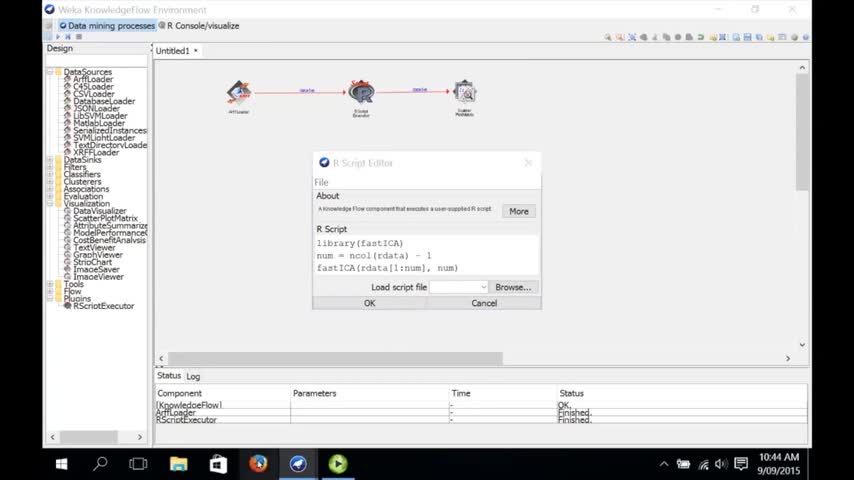Expand the DataSinks tree folder
Image resolution: width=854 pixels, height=480 pixels.
tap(50, 160)
